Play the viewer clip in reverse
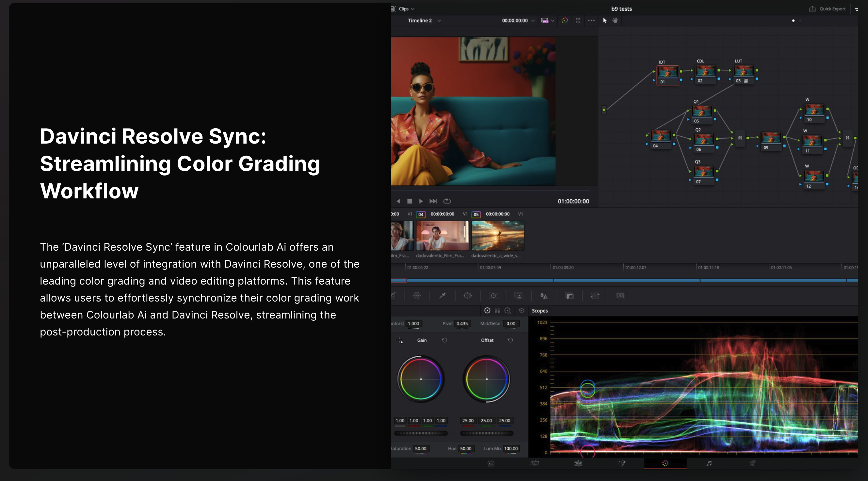The image size is (868, 481). click(x=398, y=201)
